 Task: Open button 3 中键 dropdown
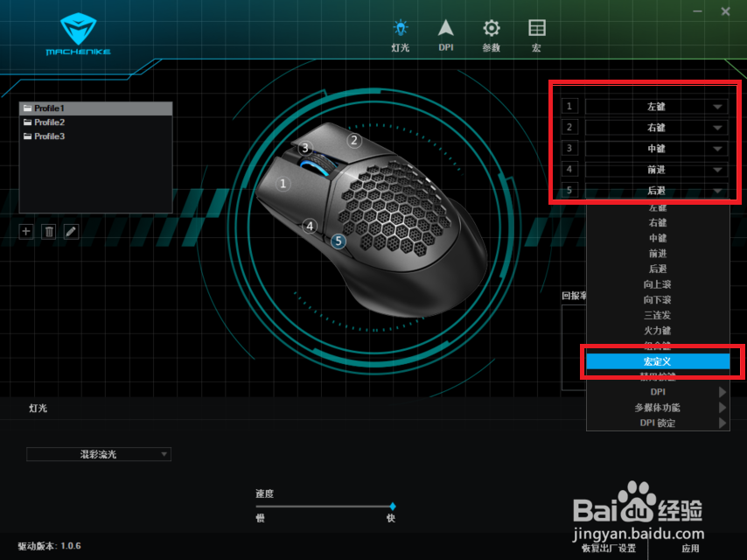coord(657,148)
